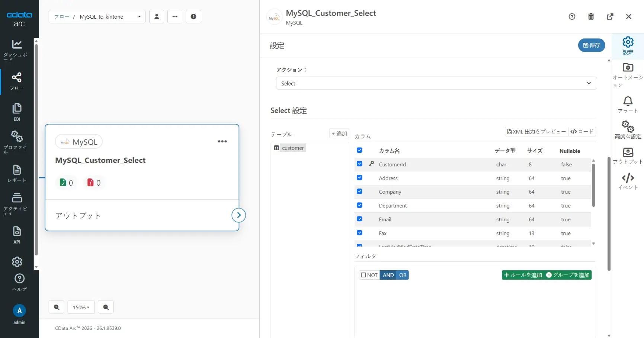Open MySQL connector three-dot menu
The width and height of the screenshot is (644, 338).
pyautogui.click(x=222, y=142)
